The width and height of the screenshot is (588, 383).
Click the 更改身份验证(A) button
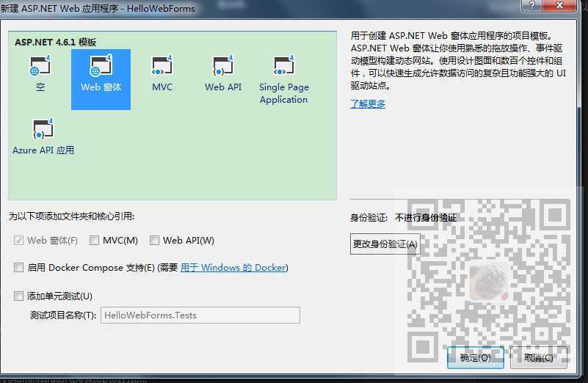(x=385, y=244)
